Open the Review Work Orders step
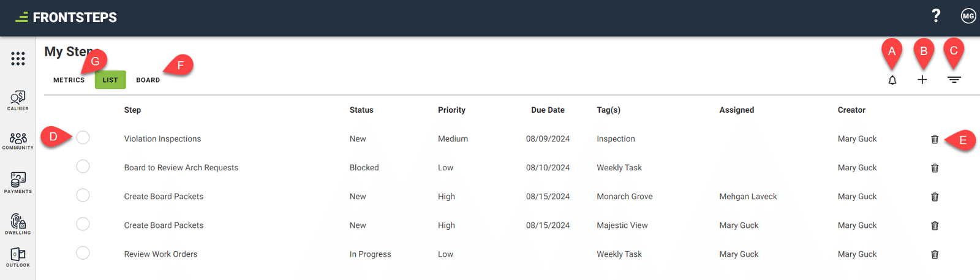This screenshot has height=280, width=980. pyautogui.click(x=160, y=254)
